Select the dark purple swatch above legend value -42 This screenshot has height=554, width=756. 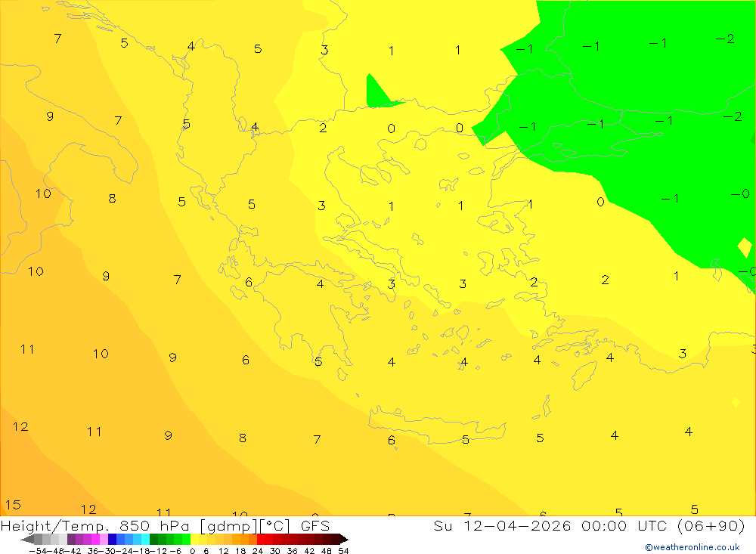click(x=71, y=539)
